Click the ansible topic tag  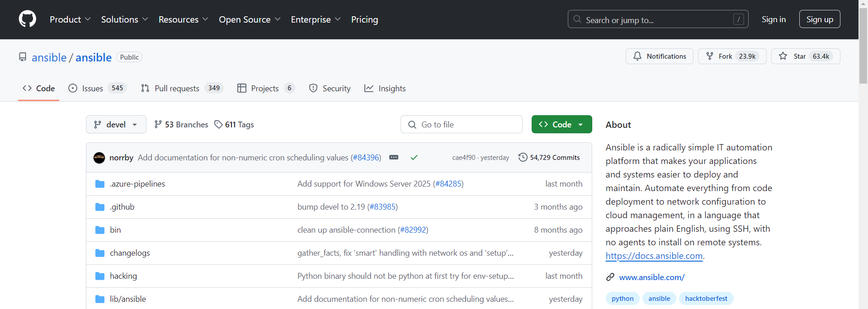click(659, 299)
